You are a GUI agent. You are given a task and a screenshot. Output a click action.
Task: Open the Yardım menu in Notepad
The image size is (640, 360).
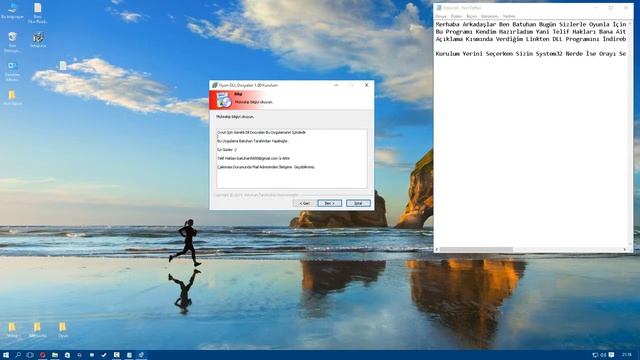point(509,16)
